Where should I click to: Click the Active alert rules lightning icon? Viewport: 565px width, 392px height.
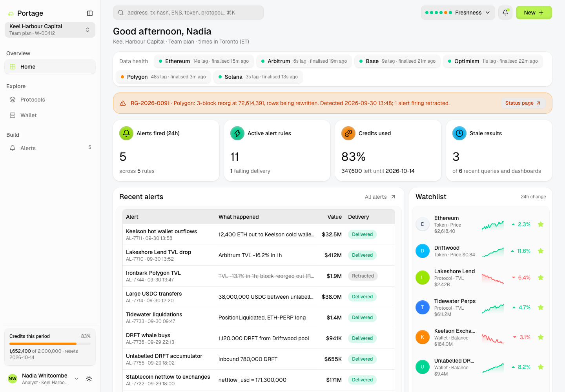tap(237, 133)
